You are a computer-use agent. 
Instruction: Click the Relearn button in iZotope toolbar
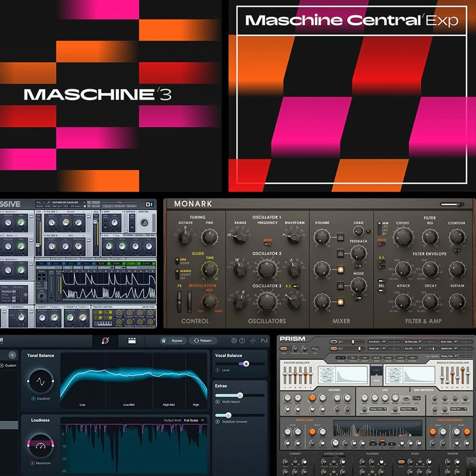click(x=202, y=340)
